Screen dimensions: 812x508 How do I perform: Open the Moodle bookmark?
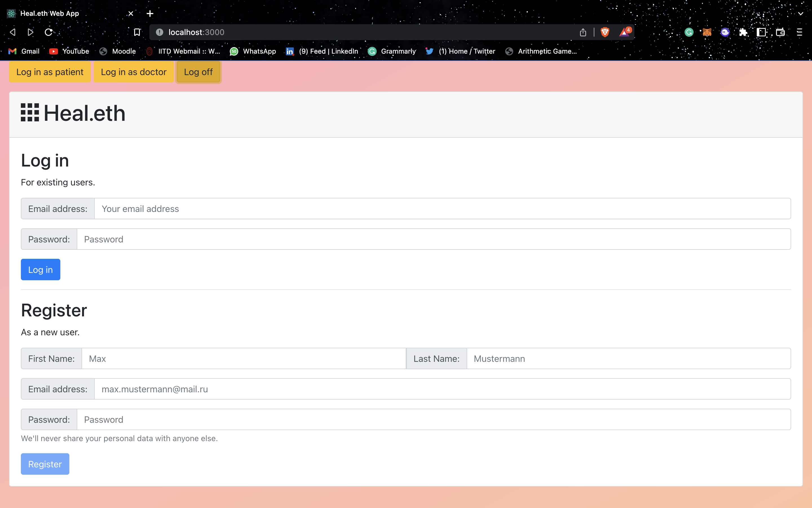pos(118,51)
